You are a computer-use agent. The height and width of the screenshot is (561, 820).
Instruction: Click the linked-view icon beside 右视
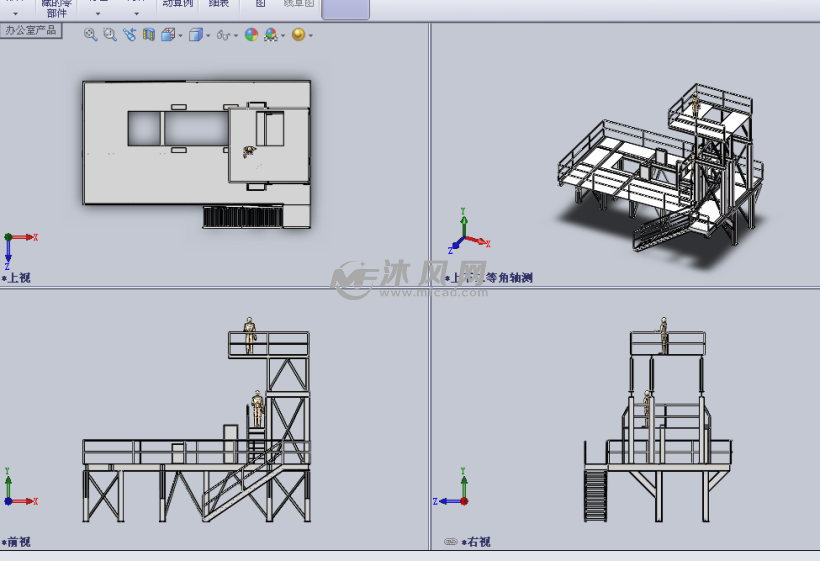451,542
